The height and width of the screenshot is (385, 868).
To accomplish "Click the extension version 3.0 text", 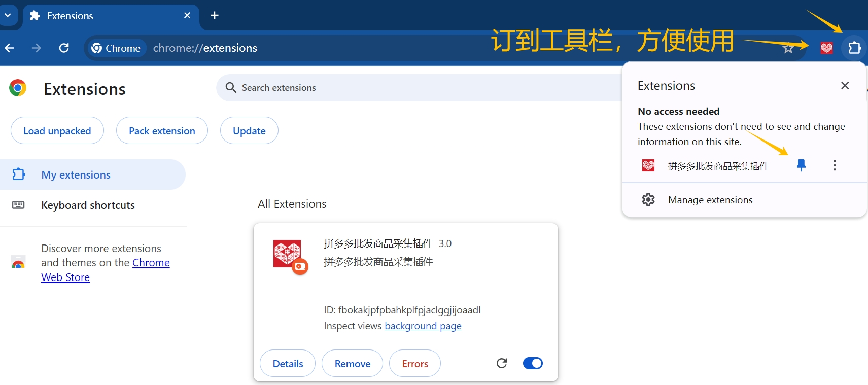I will pyautogui.click(x=445, y=243).
